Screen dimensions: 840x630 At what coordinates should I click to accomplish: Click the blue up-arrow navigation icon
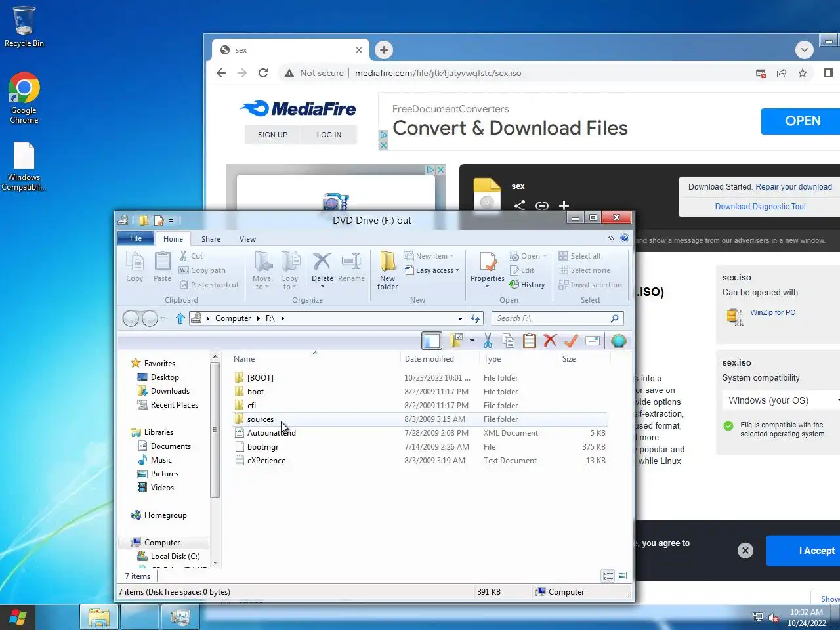(x=180, y=318)
